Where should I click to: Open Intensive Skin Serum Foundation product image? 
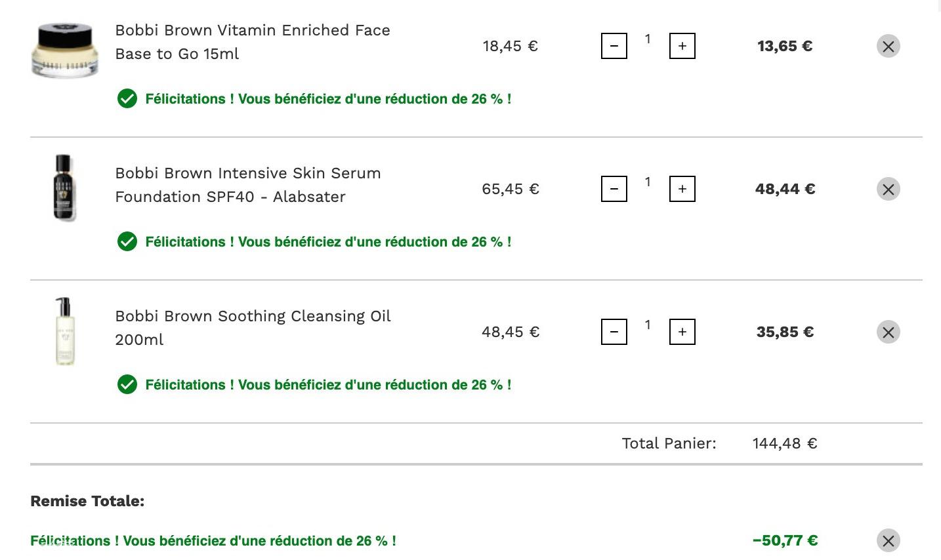pyautogui.click(x=64, y=188)
